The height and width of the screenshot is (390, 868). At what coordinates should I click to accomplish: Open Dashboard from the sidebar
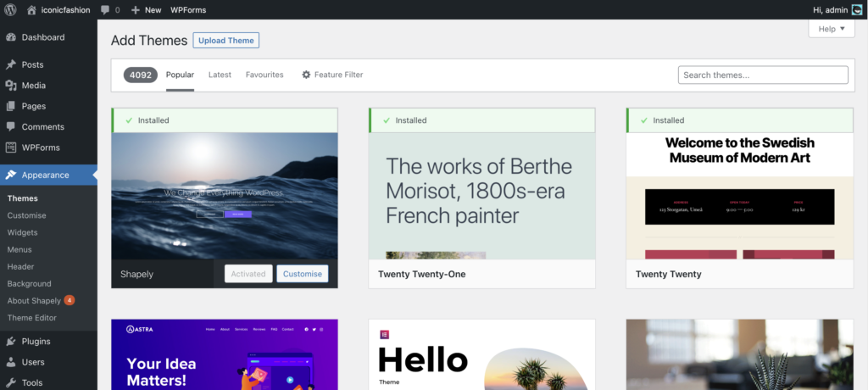pos(42,37)
